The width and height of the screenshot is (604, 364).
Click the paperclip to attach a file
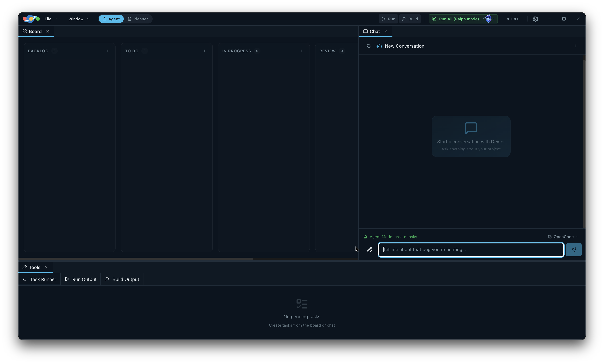pos(370,249)
